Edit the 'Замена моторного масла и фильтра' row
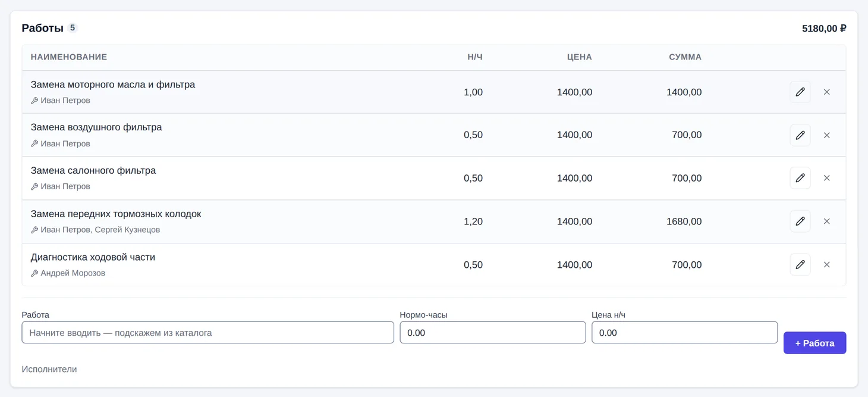The height and width of the screenshot is (397, 868). tap(800, 92)
